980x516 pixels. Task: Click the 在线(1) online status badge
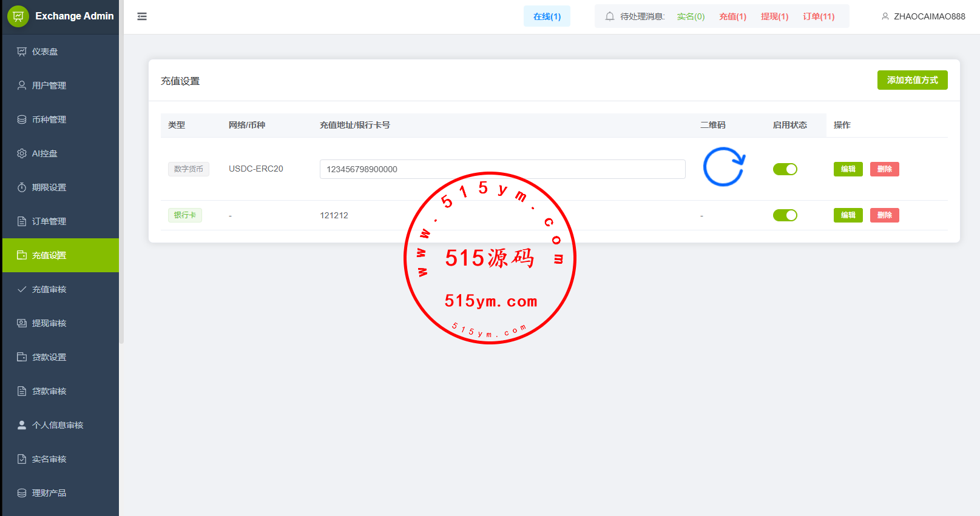547,16
